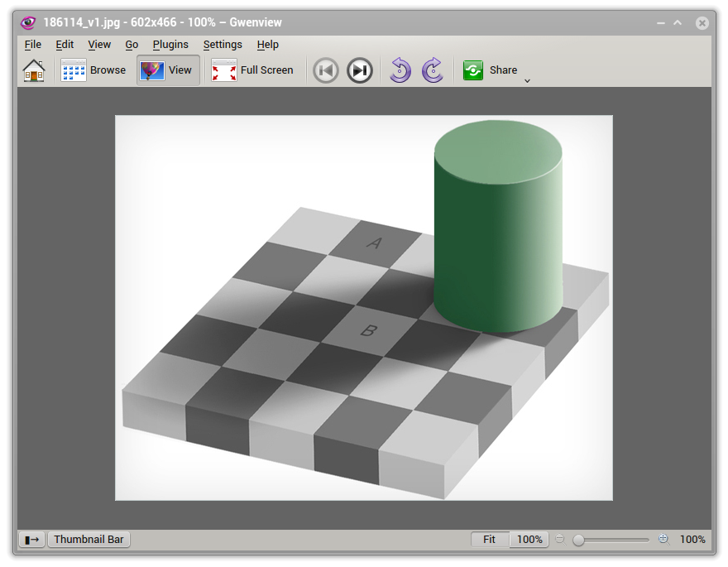The height and width of the screenshot is (567, 728).
Task: Rotate image left (counter-clockwise)
Action: coord(400,70)
